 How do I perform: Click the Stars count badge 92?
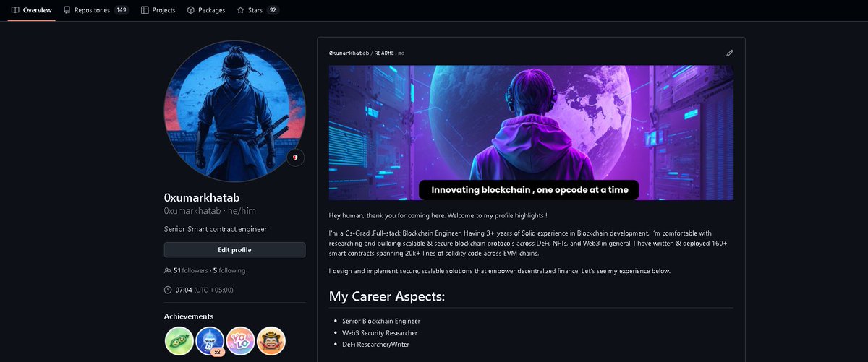(273, 10)
